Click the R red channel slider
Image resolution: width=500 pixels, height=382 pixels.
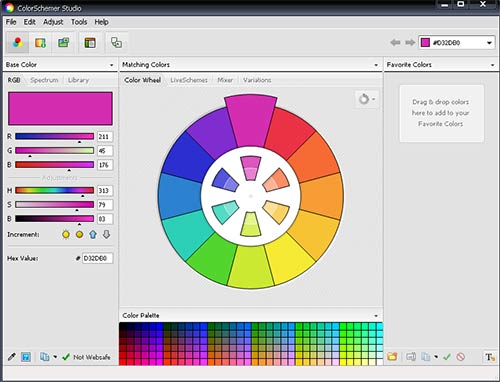click(x=54, y=136)
